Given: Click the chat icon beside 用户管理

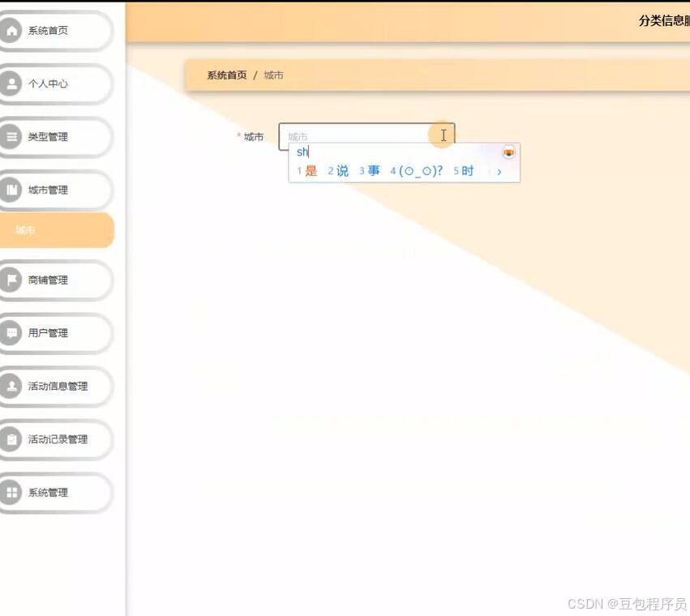Looking at the screenshot, I should click(11, 333).
